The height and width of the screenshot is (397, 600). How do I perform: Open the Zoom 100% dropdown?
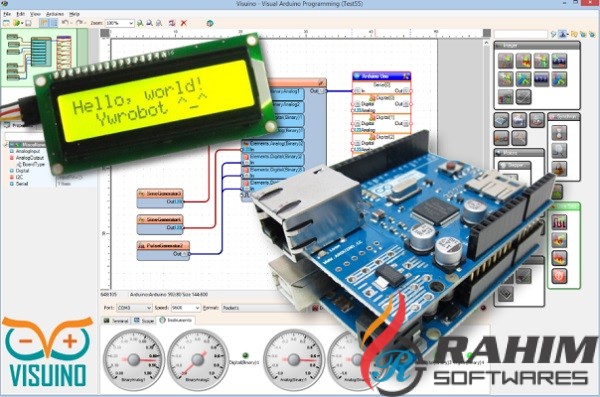[119, 23]
